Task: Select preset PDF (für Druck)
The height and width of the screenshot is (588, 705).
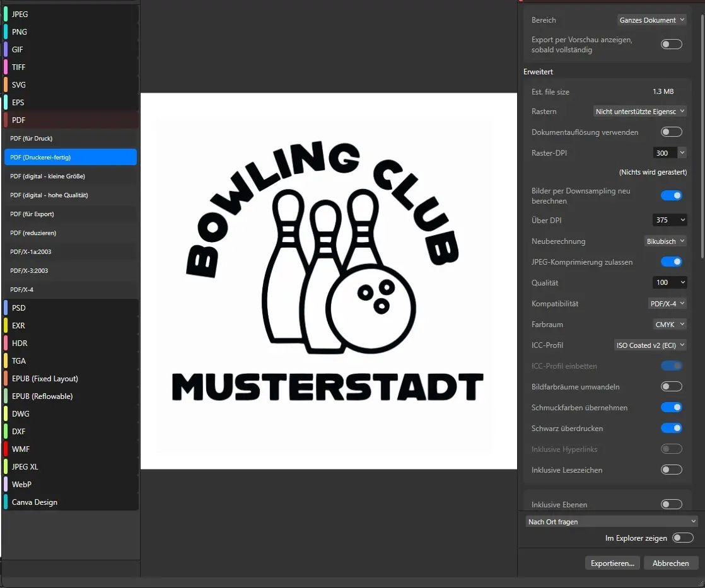Action: 71,139
